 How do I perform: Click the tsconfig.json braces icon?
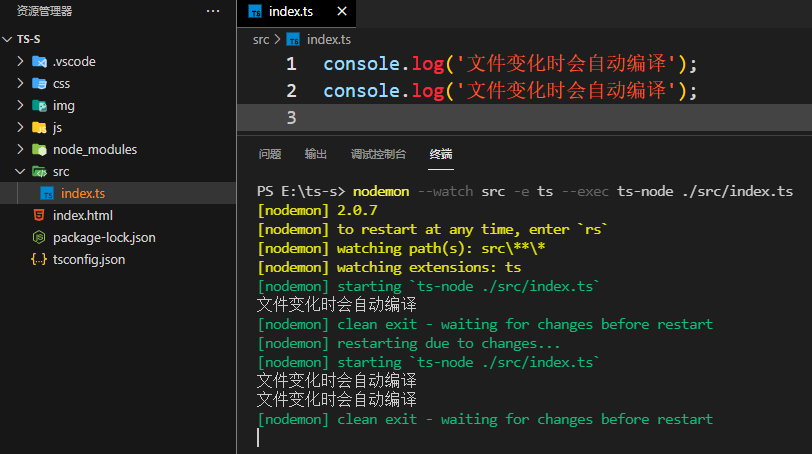tap(39, 259)
